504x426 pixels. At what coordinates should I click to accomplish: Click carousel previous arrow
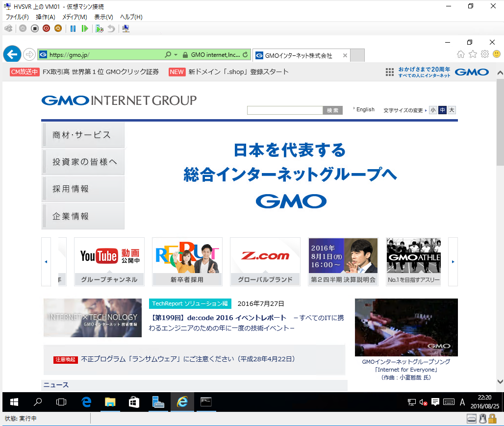pyautogui.click(x=46, y=262)
